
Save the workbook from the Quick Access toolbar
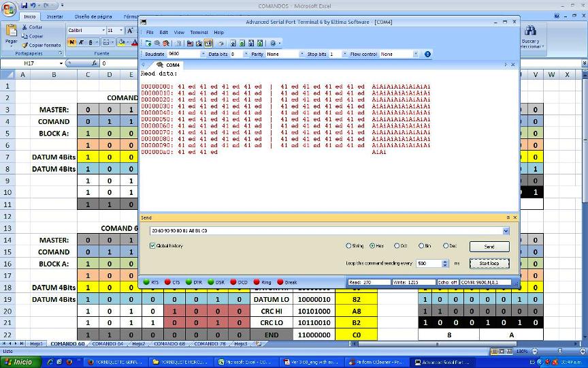coord(24,5)
